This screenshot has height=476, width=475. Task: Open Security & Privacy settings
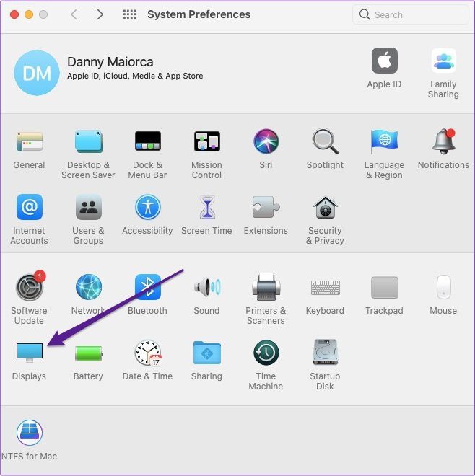(x=325, y=207)
